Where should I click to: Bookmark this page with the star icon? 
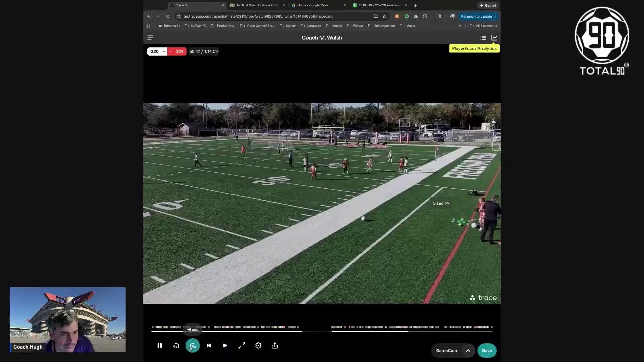click(x=384, y=16)
